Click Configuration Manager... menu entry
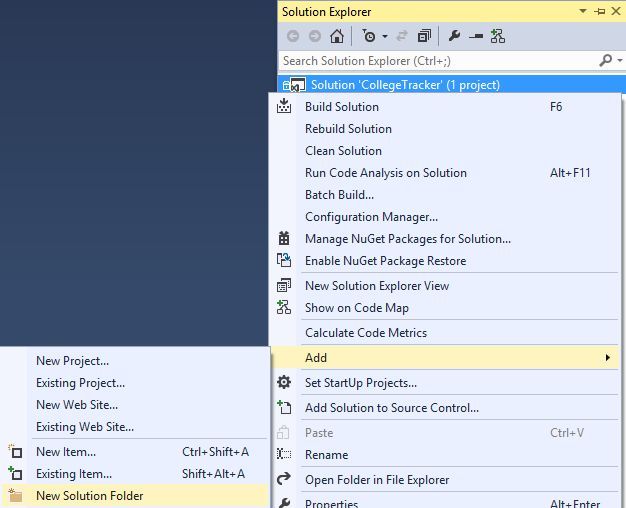 pos(371,217)
